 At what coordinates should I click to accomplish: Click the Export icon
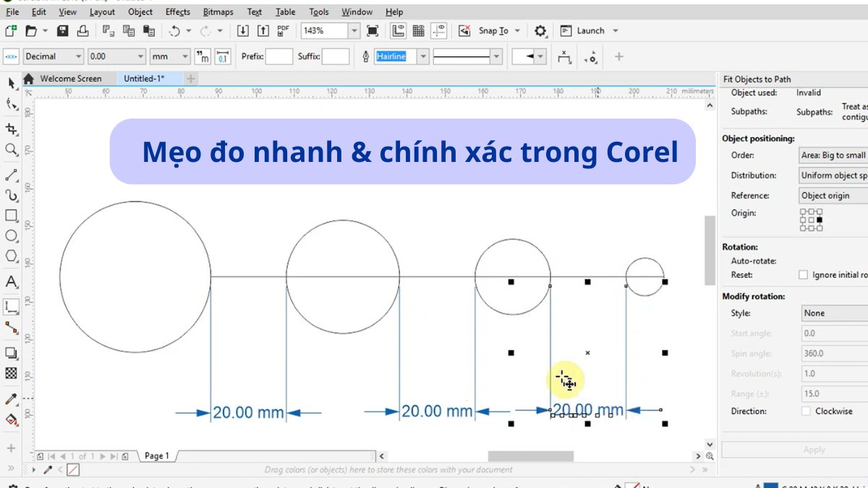tap(263, 30)
